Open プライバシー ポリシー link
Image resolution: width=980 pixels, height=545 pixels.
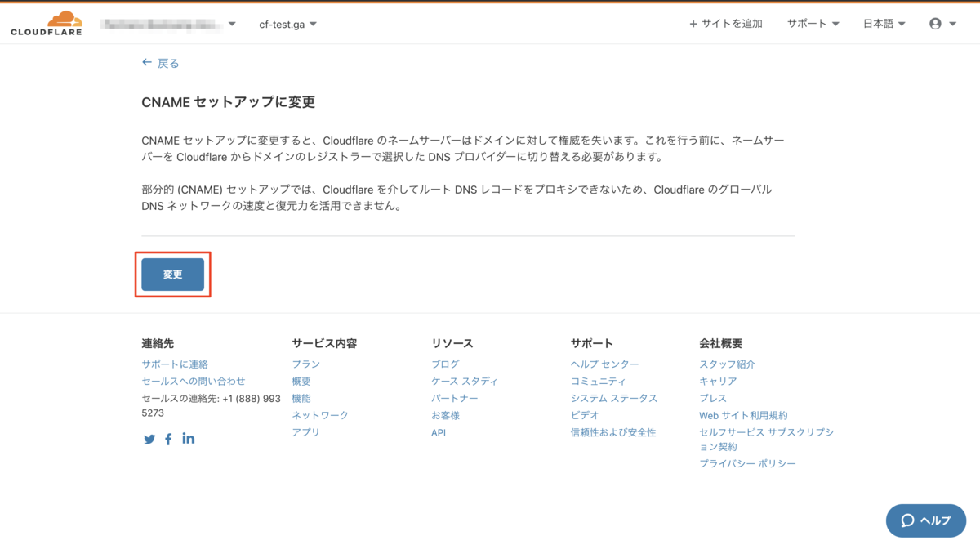coord(747,464)
